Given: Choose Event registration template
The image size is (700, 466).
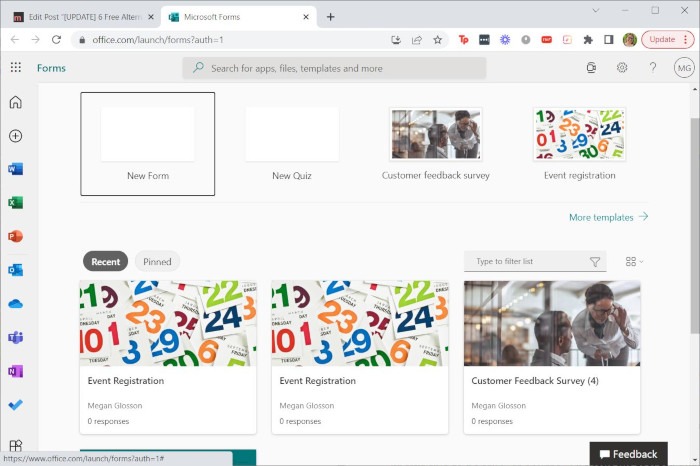Looking at the screenshot, I should click(x=579, y=144).
